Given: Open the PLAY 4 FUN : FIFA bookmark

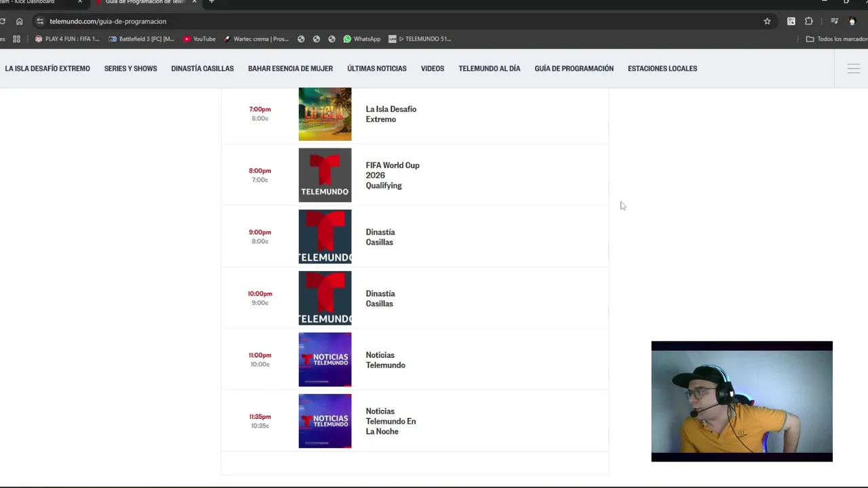Looking at the screenshot, I should (67, 39).
